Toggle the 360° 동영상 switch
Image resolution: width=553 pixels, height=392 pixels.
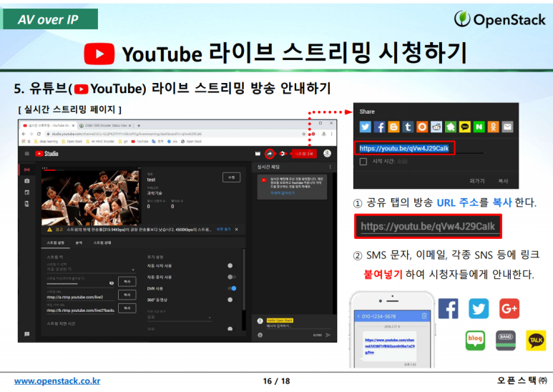pos(231,300)
